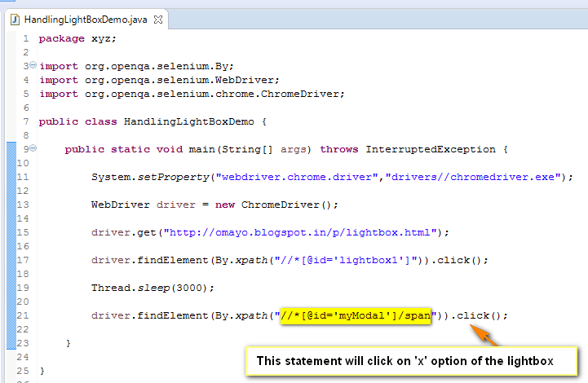Click the import ChromeDriver line
The image size is (588, 383).
(192, 94)
